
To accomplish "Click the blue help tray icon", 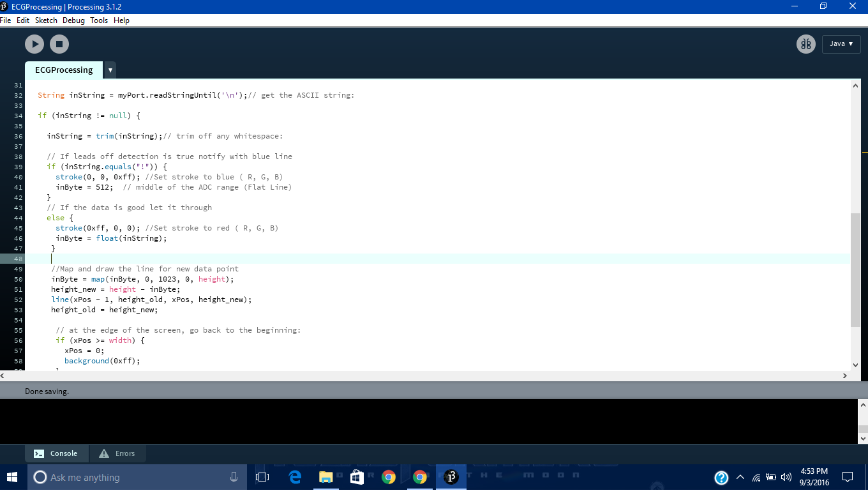I will tap(721, 478).
